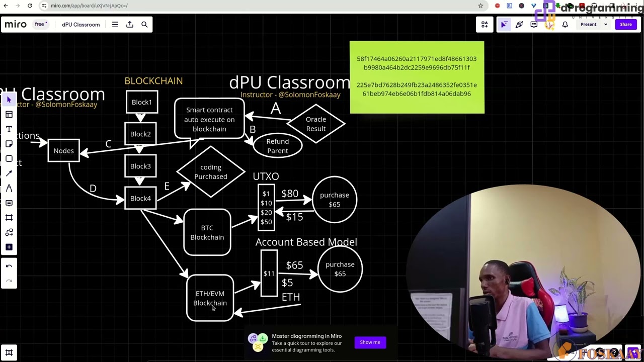Select the Frame tool

(x=9, y=218)
